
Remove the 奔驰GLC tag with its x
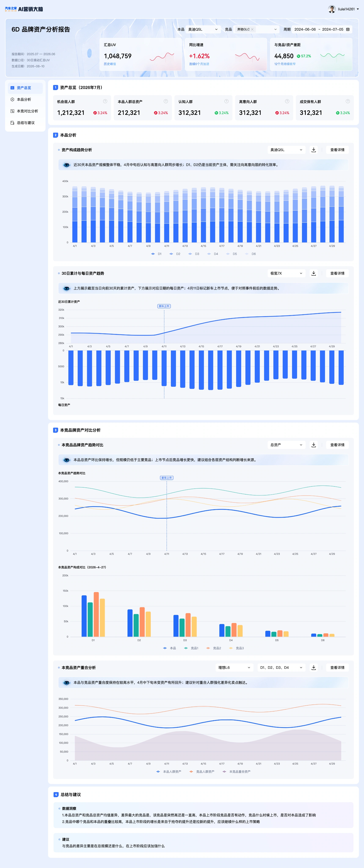pyautogui.click(x=252, y=29)
